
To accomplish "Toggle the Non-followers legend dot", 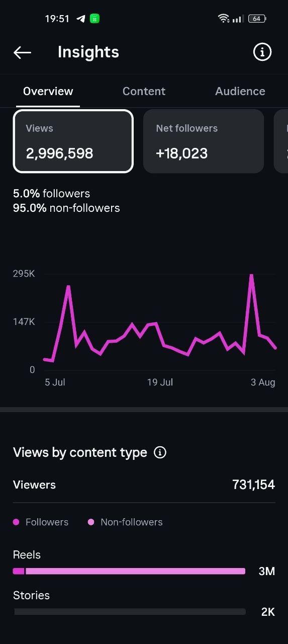I will tap(91, 522).
